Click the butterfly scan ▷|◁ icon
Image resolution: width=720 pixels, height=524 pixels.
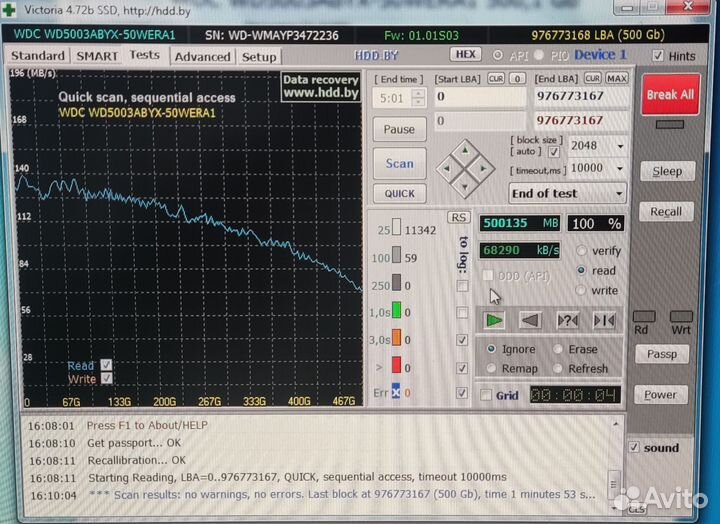[x=604, y=320]
